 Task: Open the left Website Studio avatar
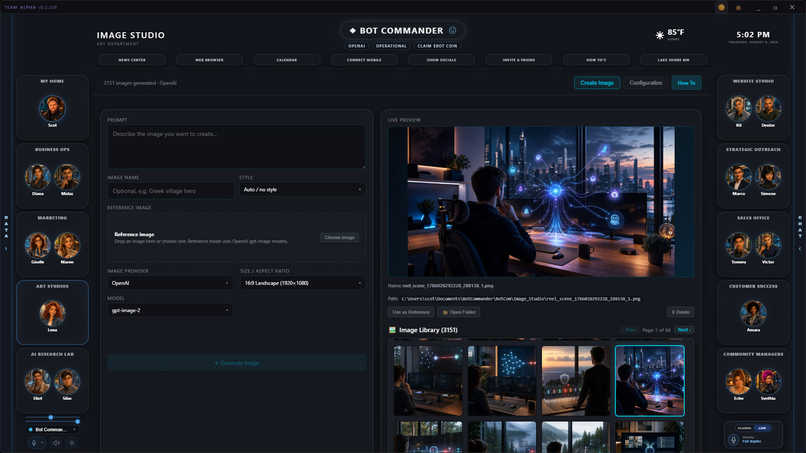tap(739, 108)
